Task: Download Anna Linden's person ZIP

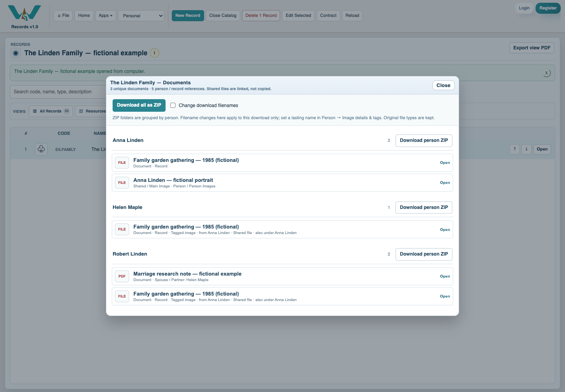Action: (424, 140)
